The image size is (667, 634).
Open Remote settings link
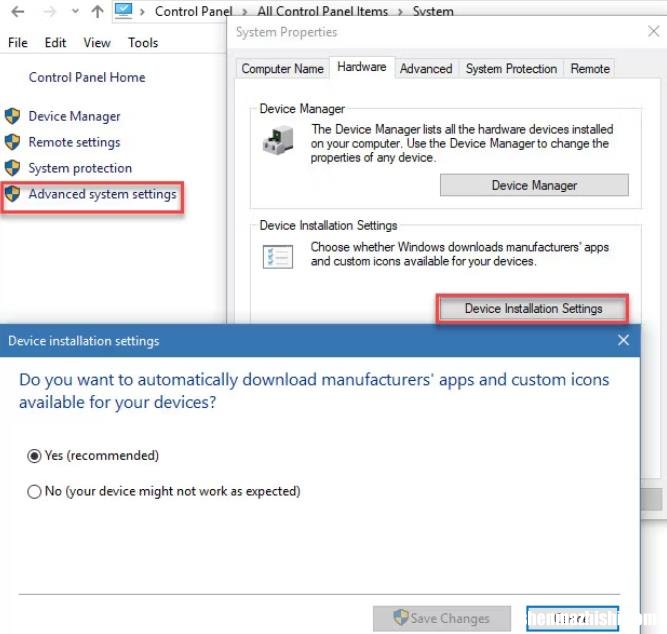pos(74,142)
